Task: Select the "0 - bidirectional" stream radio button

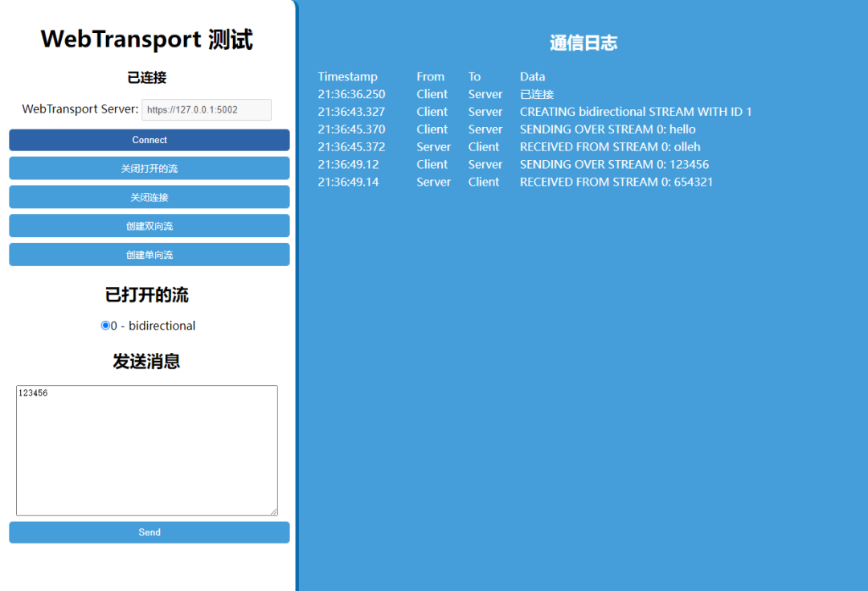Action: click(105, 325)
